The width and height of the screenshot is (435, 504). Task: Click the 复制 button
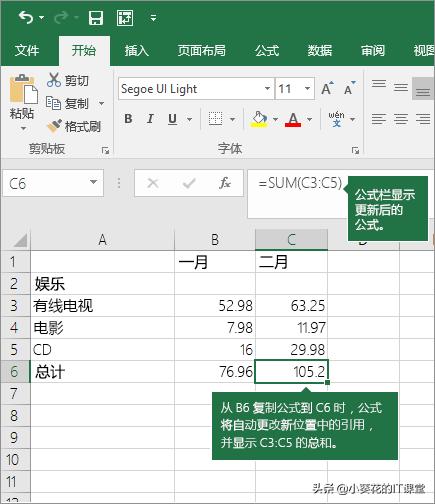click(67, 104)
